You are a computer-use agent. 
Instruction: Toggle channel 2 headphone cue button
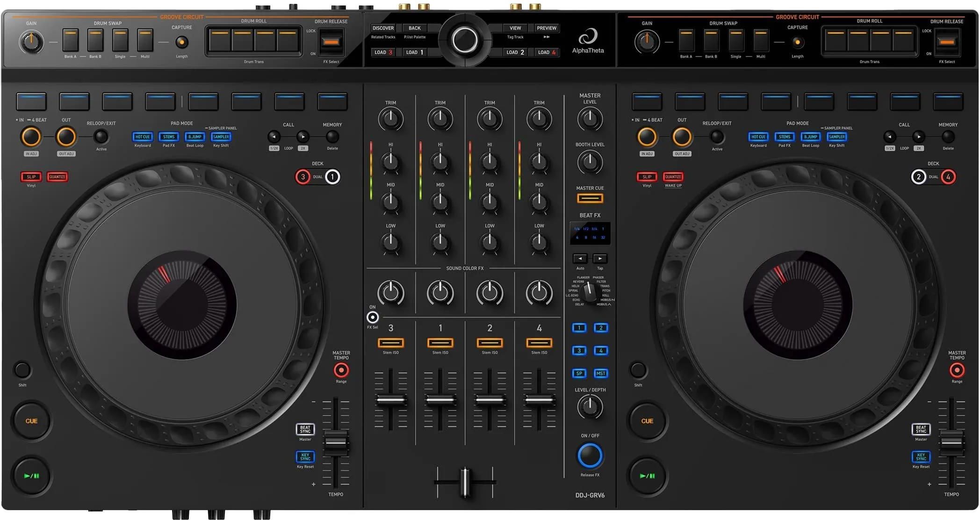click(x=490, y=343)
